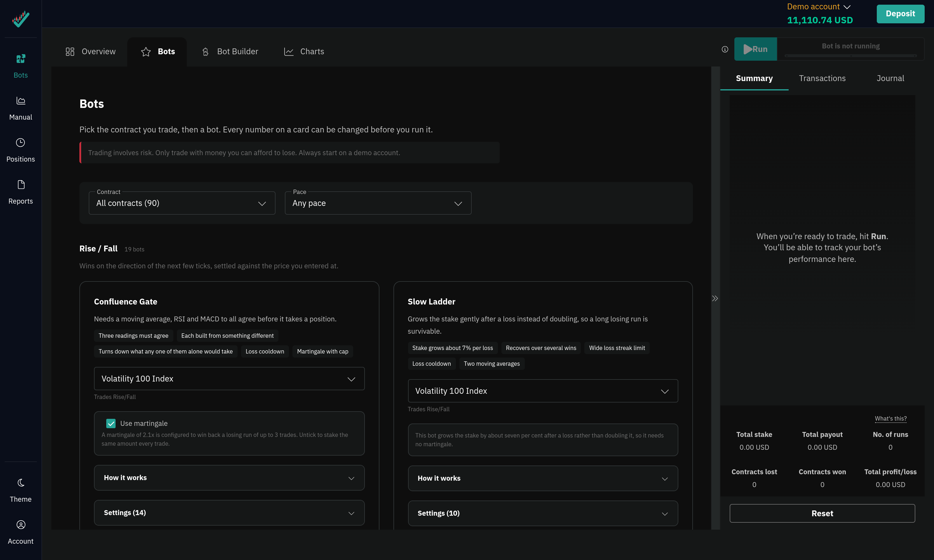
Task: Click the Three readings must agree tag
Action: click(133, 336)
